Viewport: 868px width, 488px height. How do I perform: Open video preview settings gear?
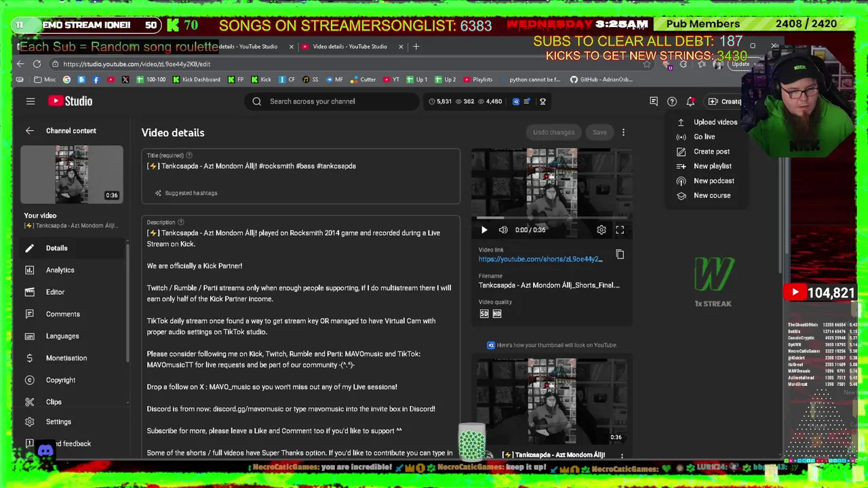[x=601, y=230]
